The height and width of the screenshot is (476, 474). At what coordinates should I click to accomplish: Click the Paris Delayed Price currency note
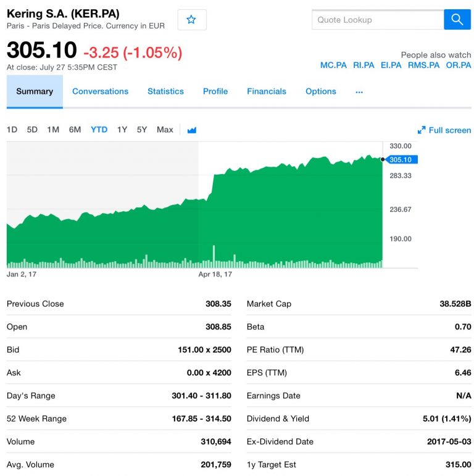tap(86, 26)
